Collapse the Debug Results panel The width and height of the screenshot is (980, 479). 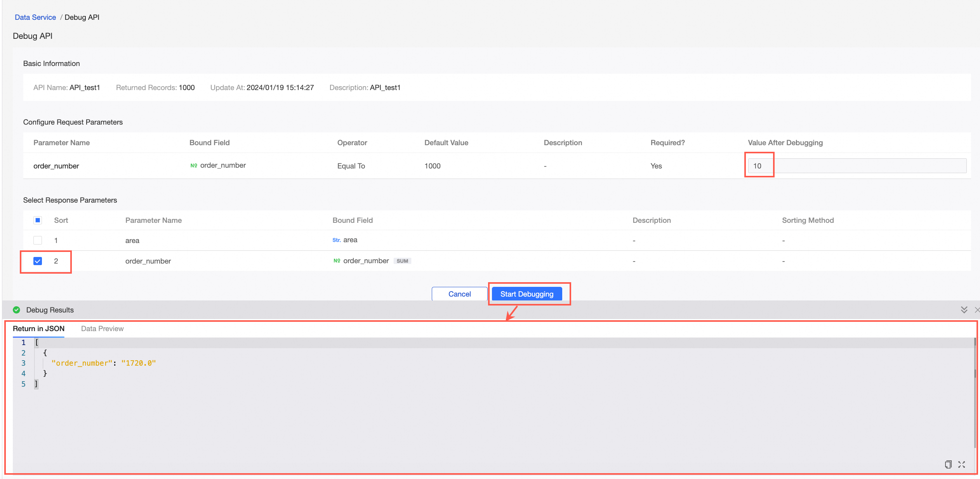[x=964, y=310]
